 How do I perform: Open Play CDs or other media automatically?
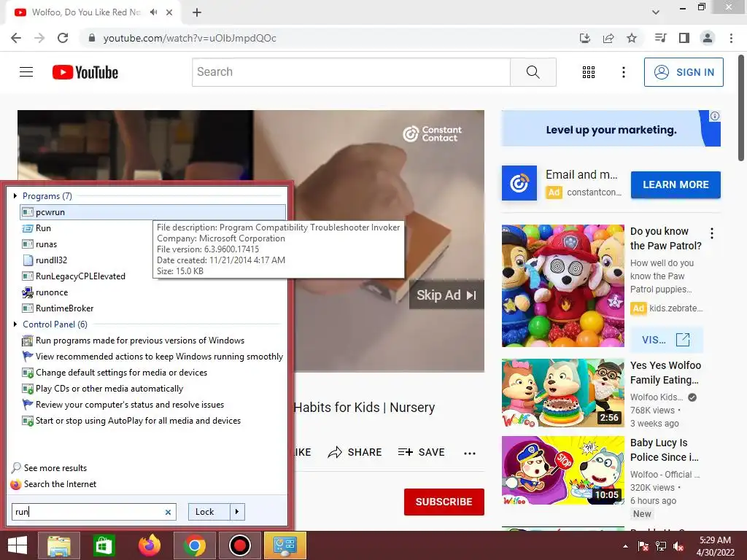tap(109, 389)
